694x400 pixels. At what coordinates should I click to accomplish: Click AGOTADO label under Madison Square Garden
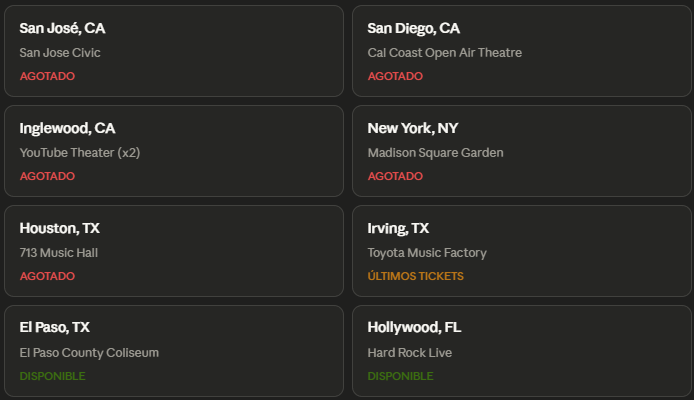click(x=395, y=176)
